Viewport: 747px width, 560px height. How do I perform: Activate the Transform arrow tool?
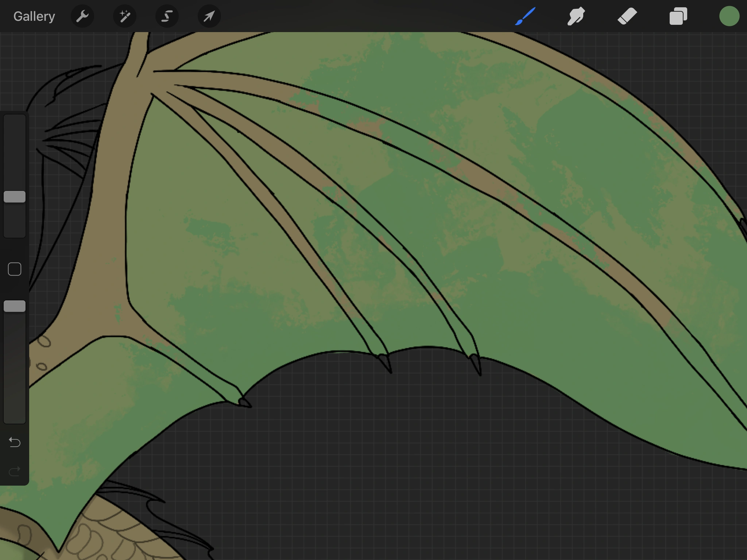209,16
